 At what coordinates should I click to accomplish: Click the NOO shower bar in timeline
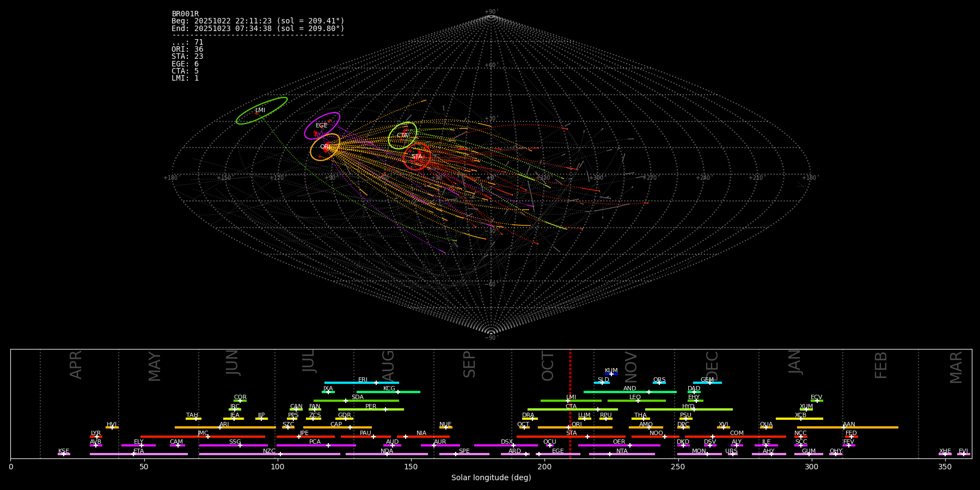(656, 437)
